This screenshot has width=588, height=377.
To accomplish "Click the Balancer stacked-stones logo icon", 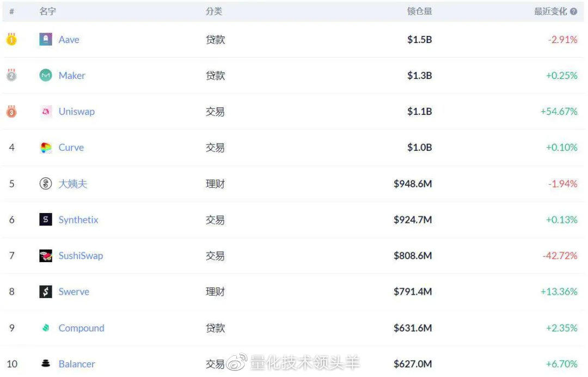I will [x=46, y=363].
